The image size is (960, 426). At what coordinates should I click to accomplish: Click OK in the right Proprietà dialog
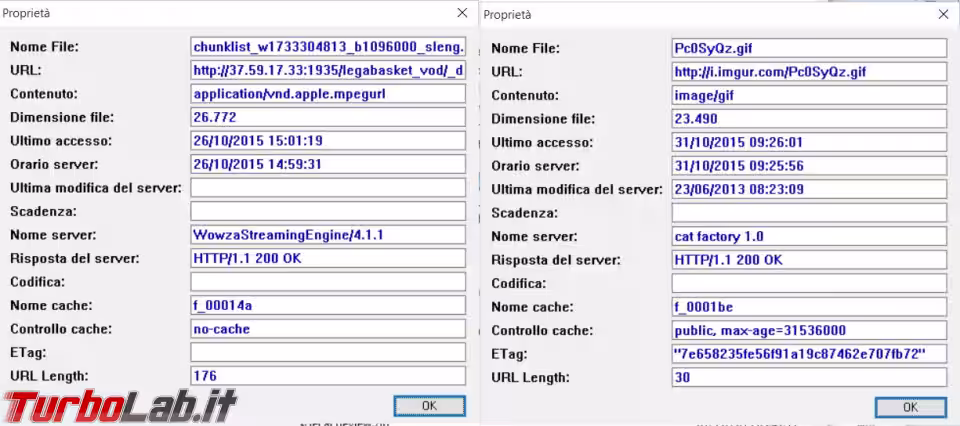pyautogui.click(x=910, y=407)
